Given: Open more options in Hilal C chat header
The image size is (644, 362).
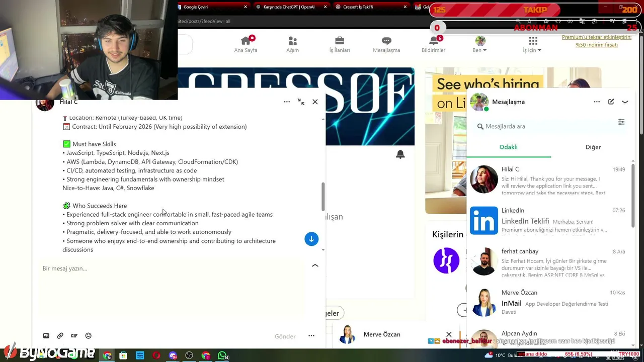Looking at the screenshot, I should (287, 102).
